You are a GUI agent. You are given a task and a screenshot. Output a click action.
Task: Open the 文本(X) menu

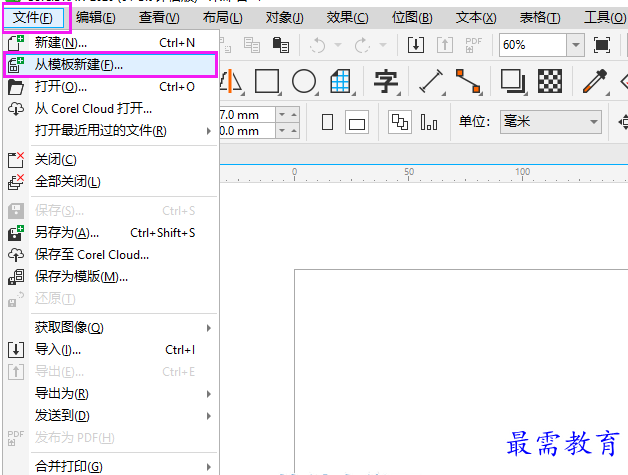point(476,18)
